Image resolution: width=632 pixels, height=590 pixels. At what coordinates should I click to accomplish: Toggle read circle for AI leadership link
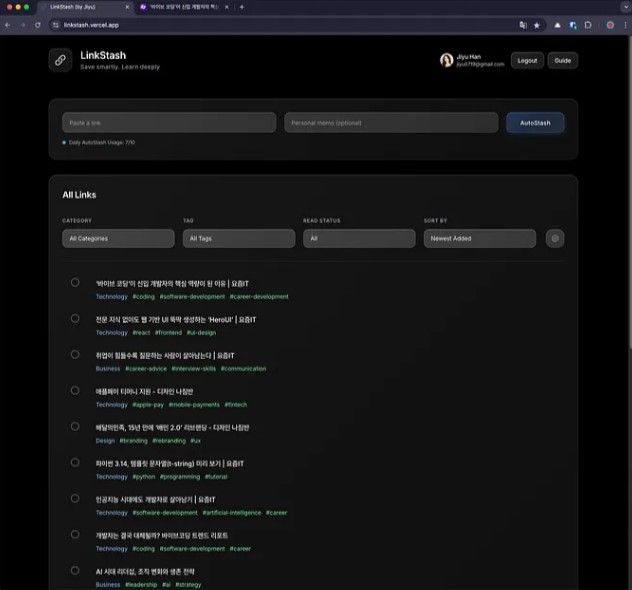click(75, 570)
